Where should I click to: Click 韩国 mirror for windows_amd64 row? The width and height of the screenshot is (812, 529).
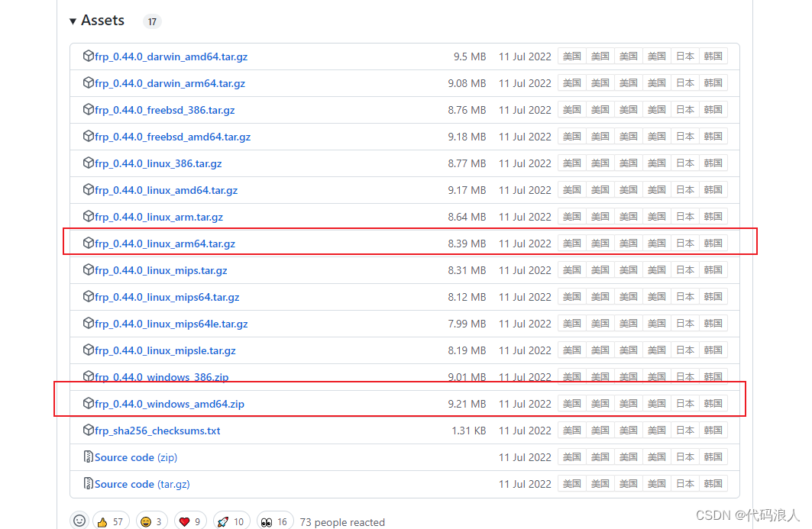(x=713, y=404)
